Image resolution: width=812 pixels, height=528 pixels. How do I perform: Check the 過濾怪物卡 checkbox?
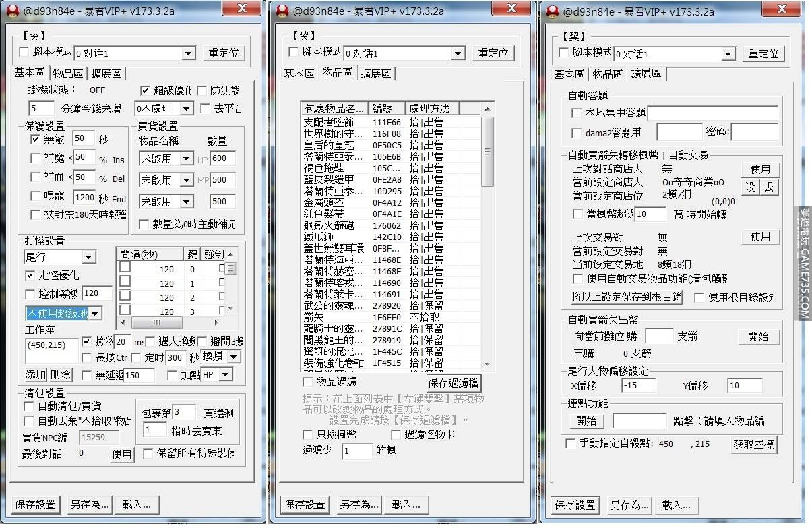[396, 434]
